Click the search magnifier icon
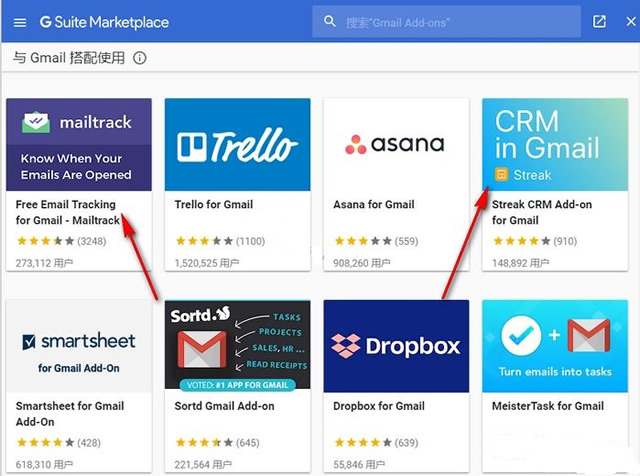This screenshot has height=476, width=640. pyautogui.click(x=329, y=21)
